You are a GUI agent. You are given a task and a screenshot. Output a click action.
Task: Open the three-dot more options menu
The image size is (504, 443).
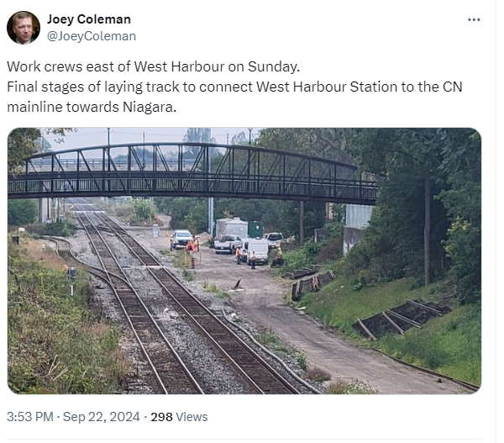[474, 19]
